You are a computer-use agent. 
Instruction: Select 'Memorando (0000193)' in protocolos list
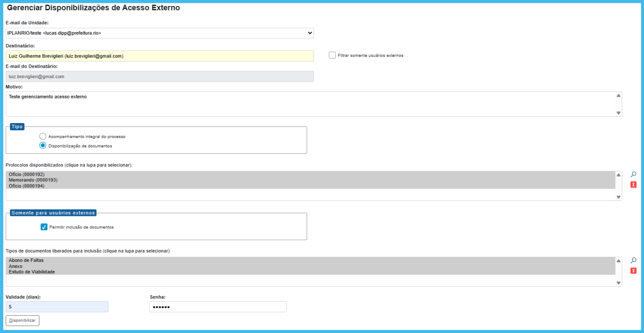[x=33, y=180]
